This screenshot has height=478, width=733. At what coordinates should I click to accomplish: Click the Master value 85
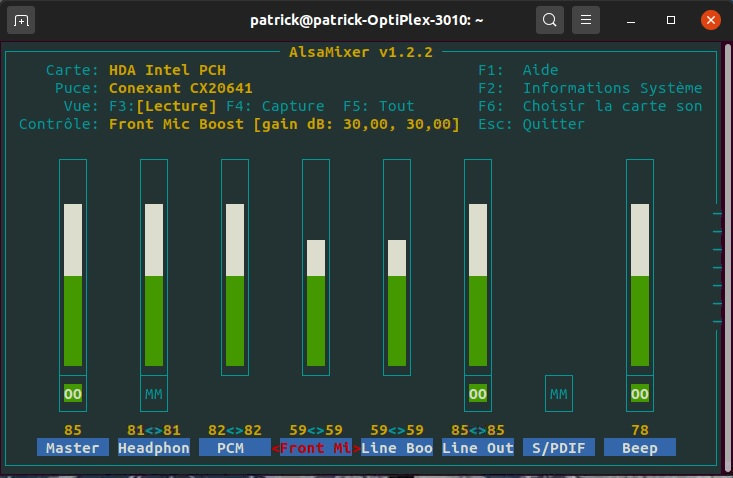(73, 430)
